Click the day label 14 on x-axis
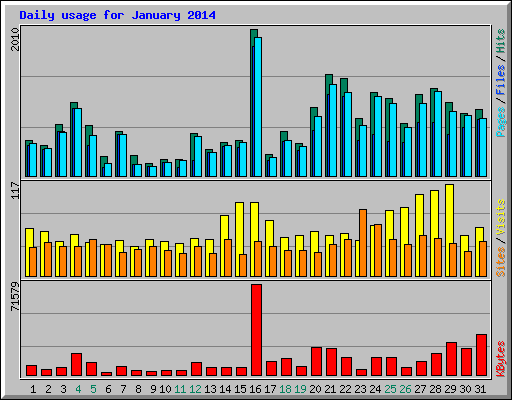This screenshot has height=400, width=512. pos(225,389)
